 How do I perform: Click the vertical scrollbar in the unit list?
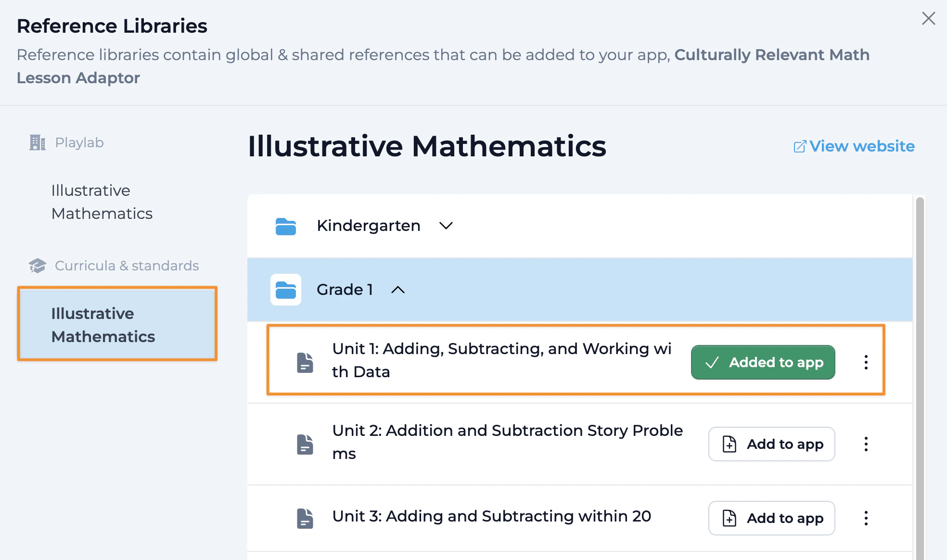pyautogui.click(x=920, y=375)
